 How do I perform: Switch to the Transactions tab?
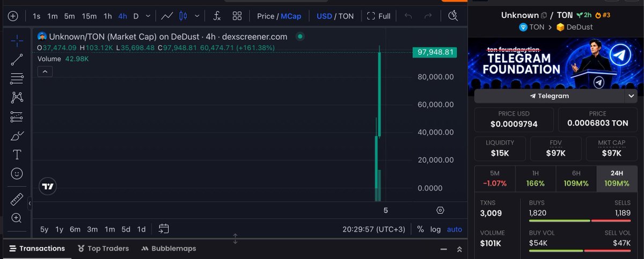click(37, 248)
